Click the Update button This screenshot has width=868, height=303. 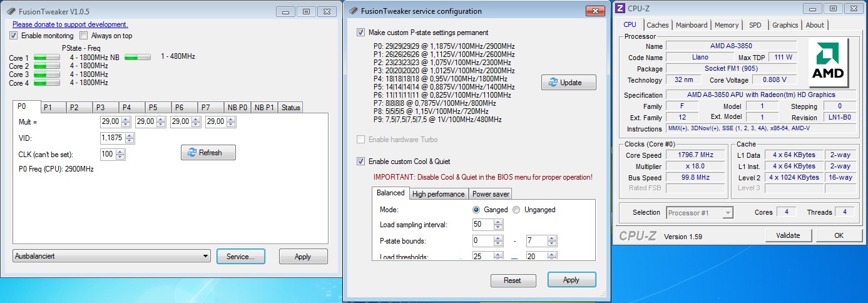568,82
